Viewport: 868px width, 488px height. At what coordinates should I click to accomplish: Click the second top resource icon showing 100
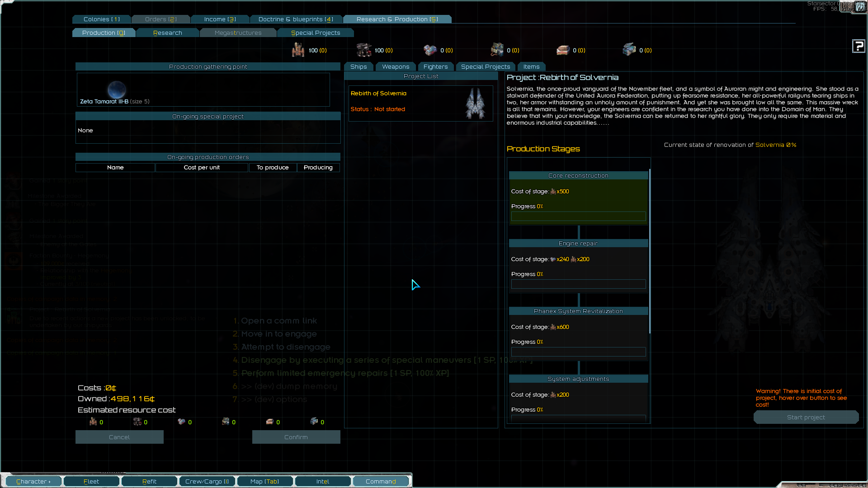pos(364,50)
